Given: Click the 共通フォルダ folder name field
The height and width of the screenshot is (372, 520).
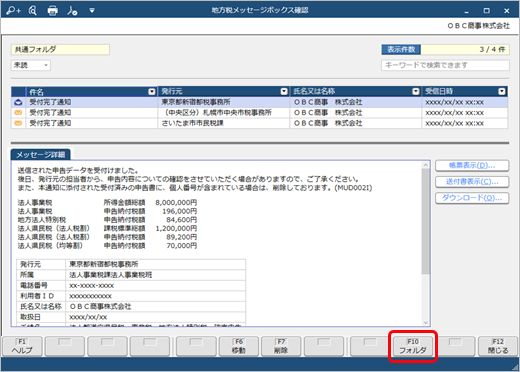Looking at the screenshot, I should point(60,50).
